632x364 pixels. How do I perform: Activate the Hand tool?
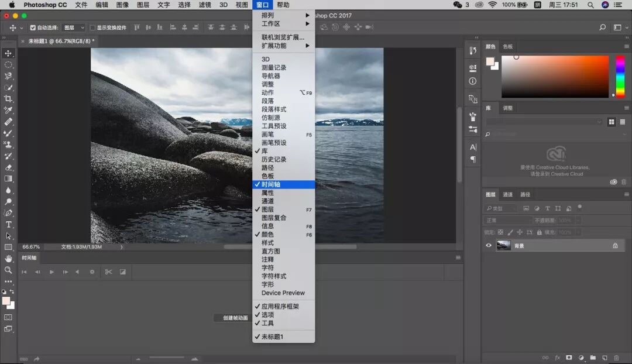pos(8,258)
